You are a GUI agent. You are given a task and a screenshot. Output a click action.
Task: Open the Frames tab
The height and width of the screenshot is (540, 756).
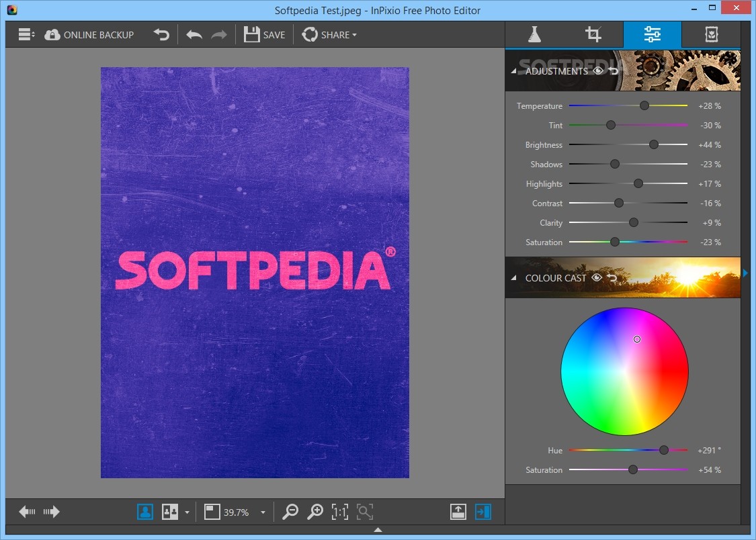(x=711, y=34)
